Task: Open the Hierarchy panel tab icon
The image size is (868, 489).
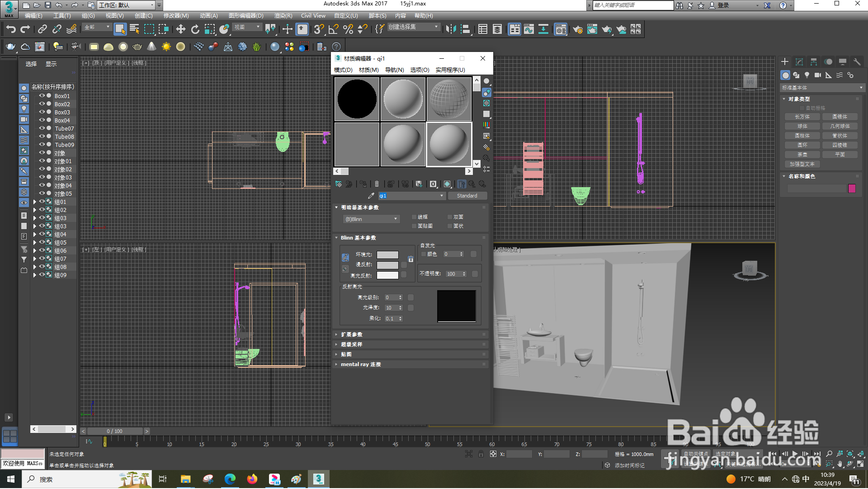Action: [814, 62]
